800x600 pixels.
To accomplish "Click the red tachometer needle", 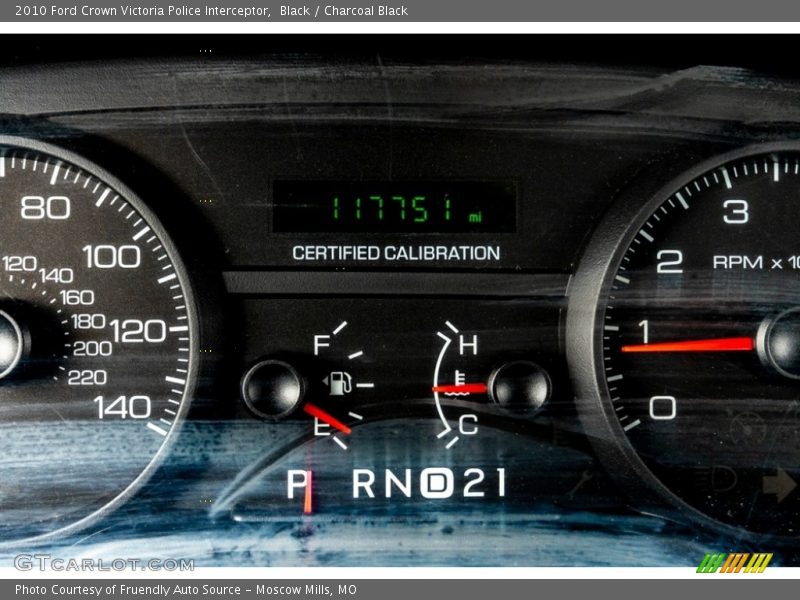I will (x=688, y=346).
